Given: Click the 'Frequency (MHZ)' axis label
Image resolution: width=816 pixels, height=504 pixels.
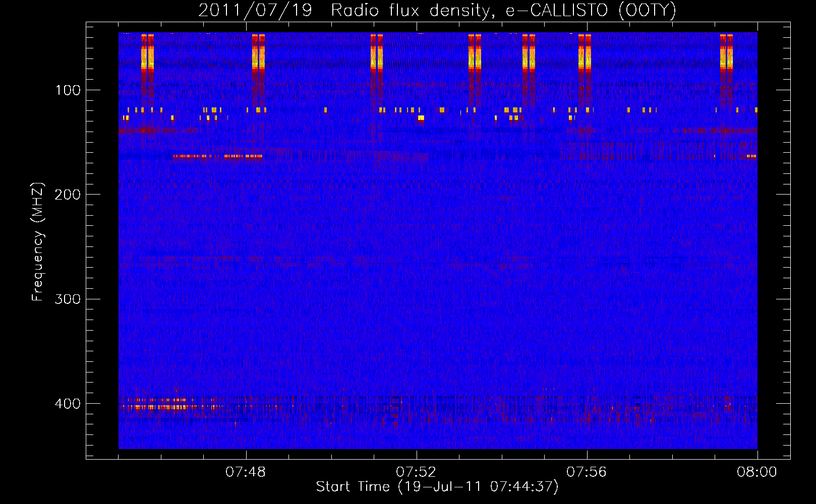Looking at the screenshot, I should pos(38,242).
